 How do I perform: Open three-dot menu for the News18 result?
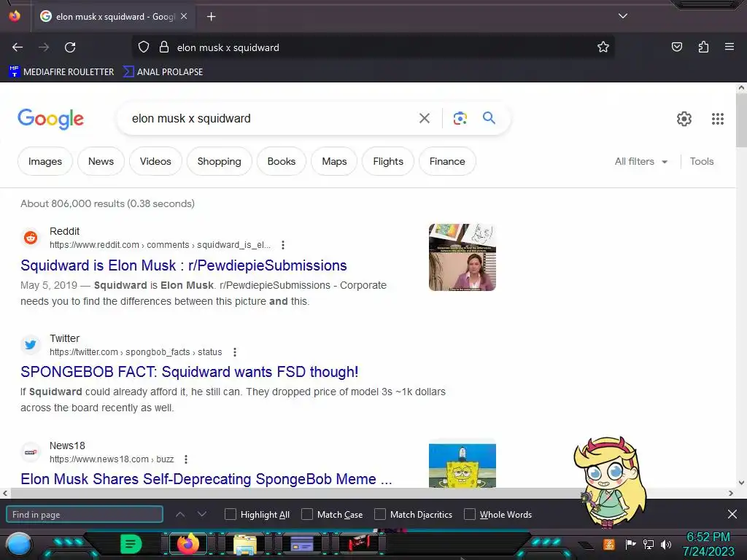(186, 459)
